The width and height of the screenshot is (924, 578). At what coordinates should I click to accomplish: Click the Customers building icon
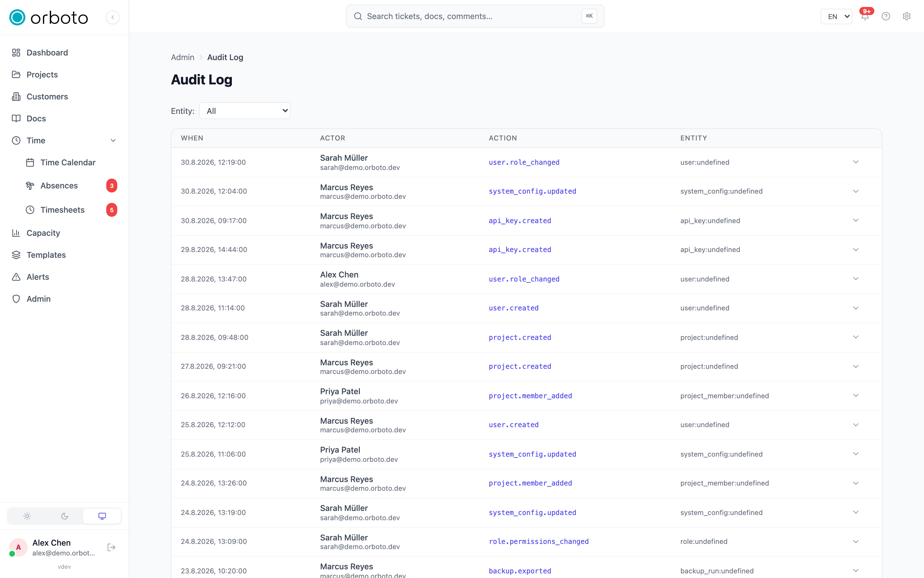tap(16, 97)
